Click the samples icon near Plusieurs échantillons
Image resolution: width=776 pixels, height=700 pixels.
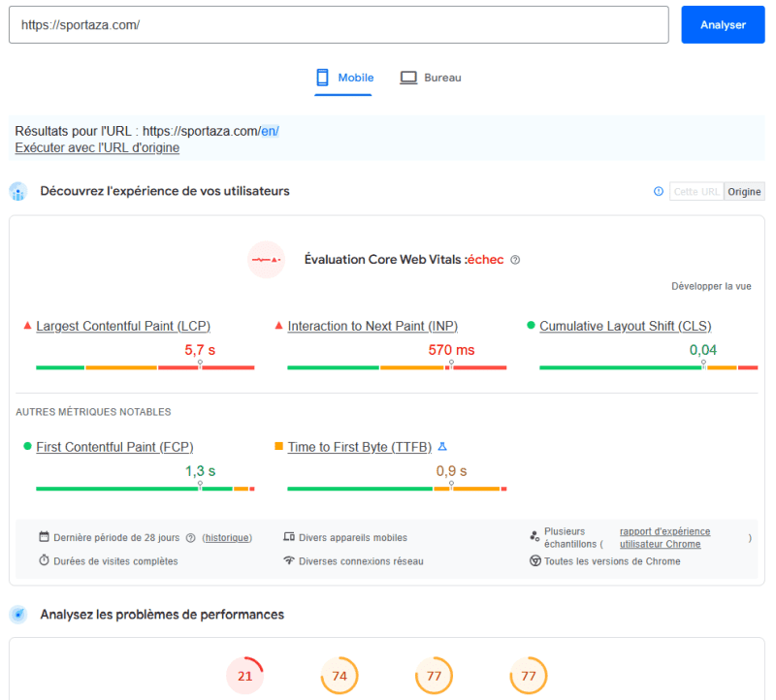[x=534, y=536]
